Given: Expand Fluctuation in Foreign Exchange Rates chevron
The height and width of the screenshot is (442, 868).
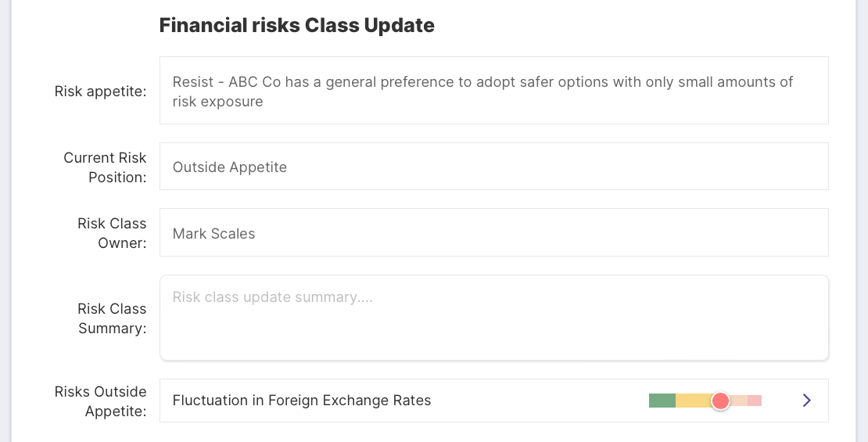Looking at the screenshot, I should coord(806,400).
